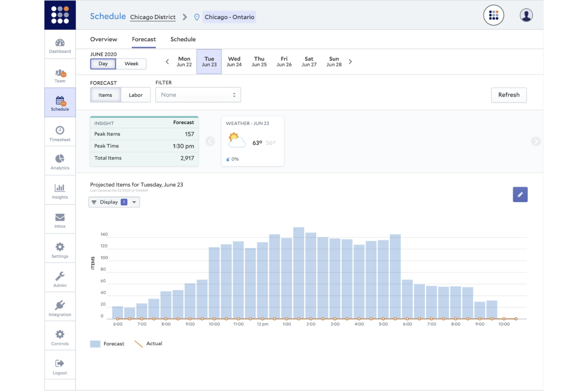Click the Refresh button
The width and height of the screenshot is (588, 392).
coord(509,95)
